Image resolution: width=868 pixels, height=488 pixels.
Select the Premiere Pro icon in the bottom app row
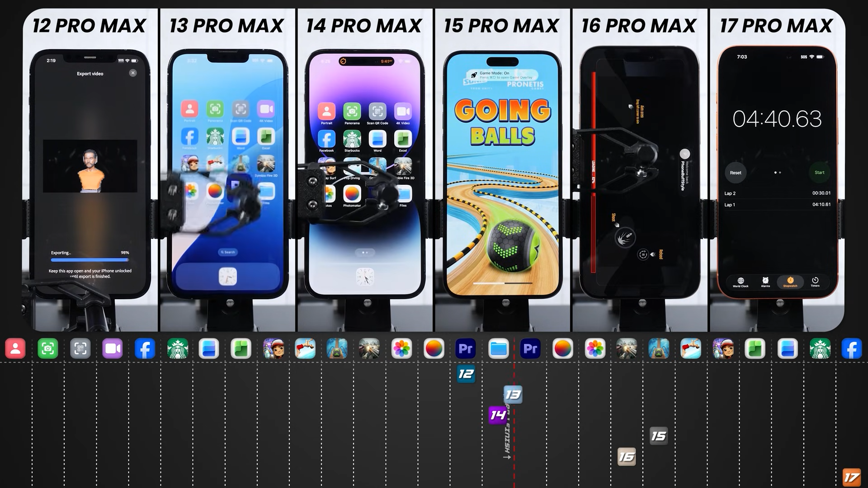pos(466,348)
